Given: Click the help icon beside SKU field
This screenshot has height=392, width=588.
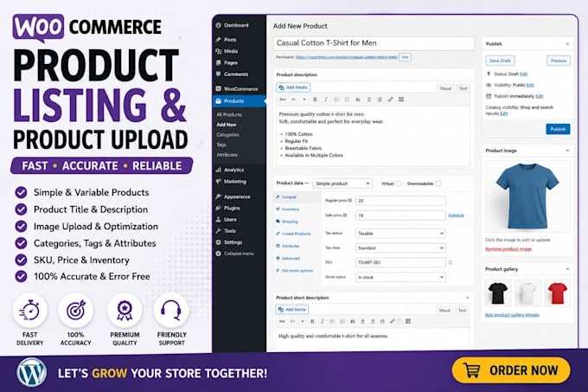Looking at the screenshot, I should (x=451, y=262).
